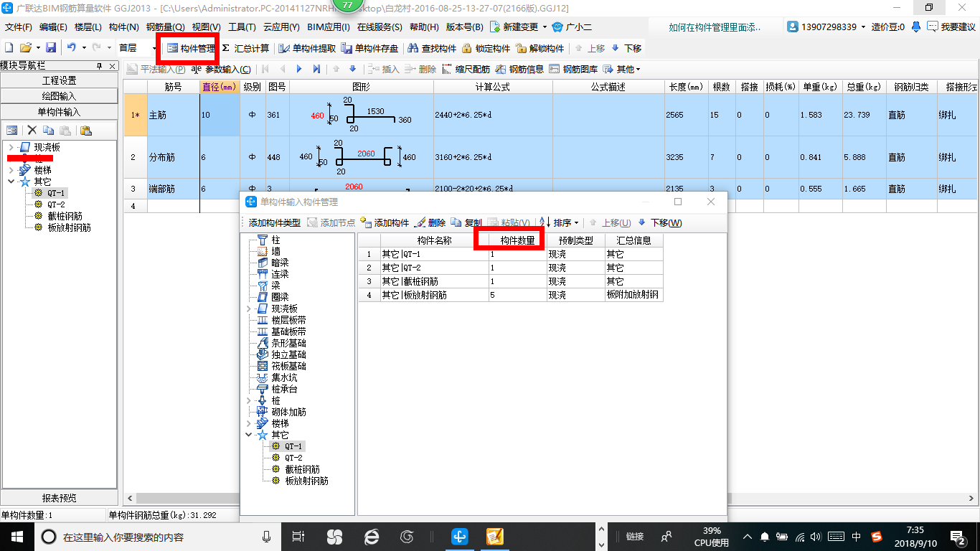Image resolution: width=980 pixels, height=551 pixels.
Task: Click 解锁构件 unlock button
Action: pos(540,48)
